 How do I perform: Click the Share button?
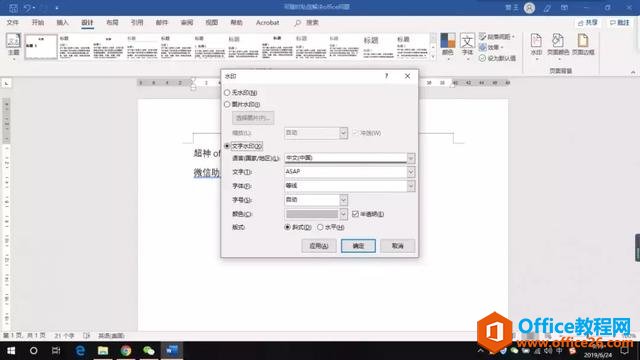(x=588, y=23)
